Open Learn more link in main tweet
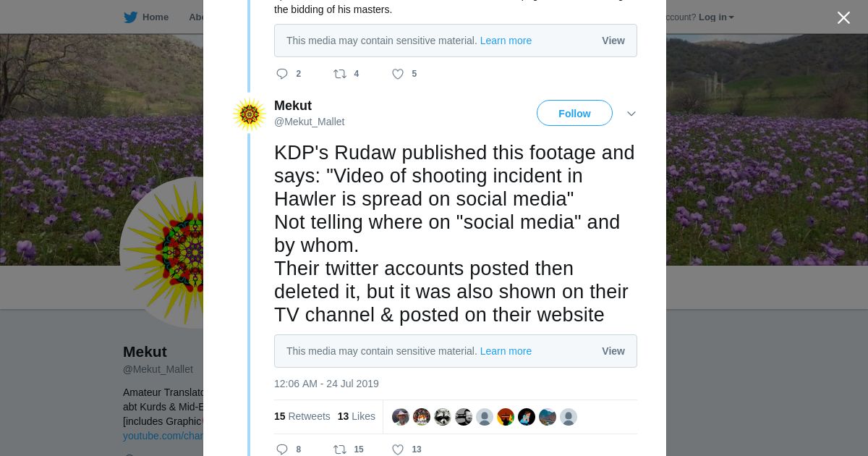868x456 pixels. [x=506, y=351]
